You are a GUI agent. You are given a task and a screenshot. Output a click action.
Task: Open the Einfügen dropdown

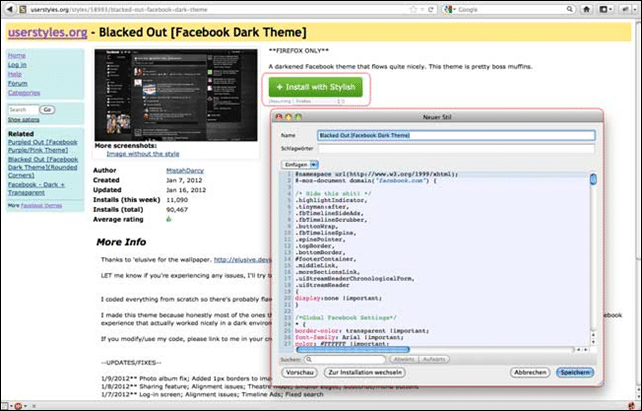click(300, 165)
